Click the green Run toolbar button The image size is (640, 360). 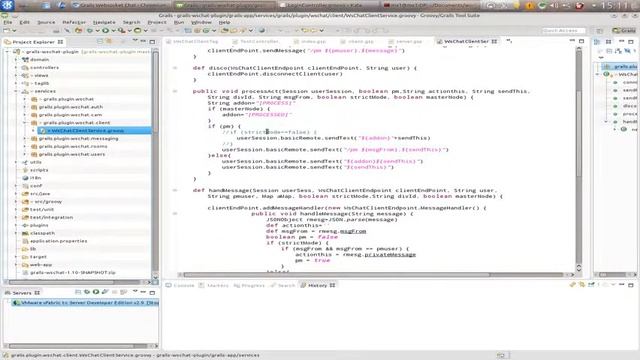pyautogui.click(x=105, y=31)
